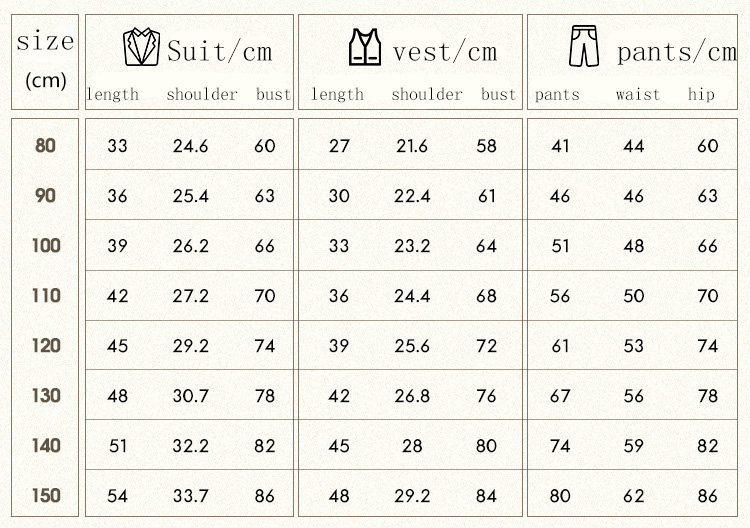Click the 24.6 suit shoulder value

(x=190, y=146)
